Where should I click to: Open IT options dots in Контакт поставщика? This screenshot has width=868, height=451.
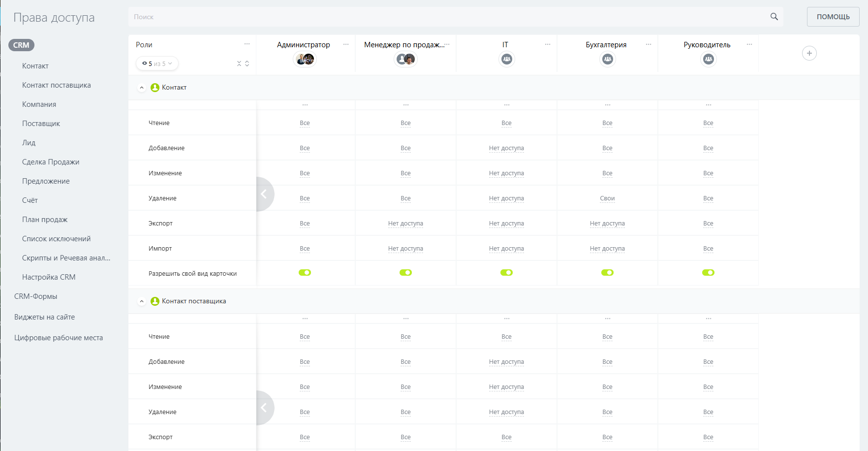click(507, 319)
